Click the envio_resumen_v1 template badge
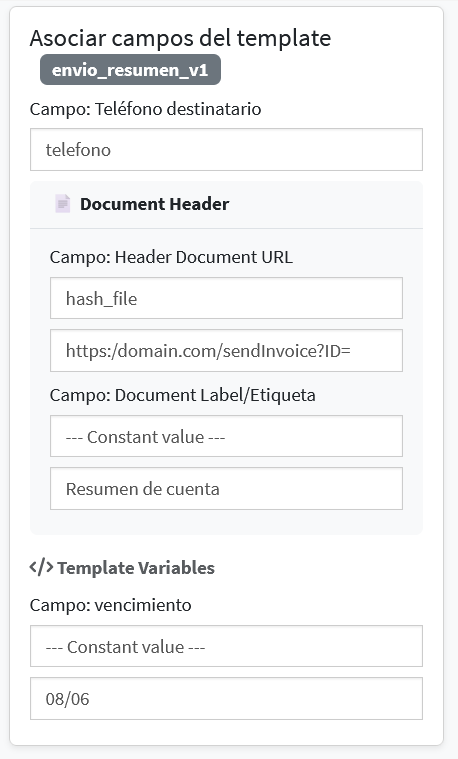The width and height of the screenshot is (458, 759). click(x=130, y=70)
